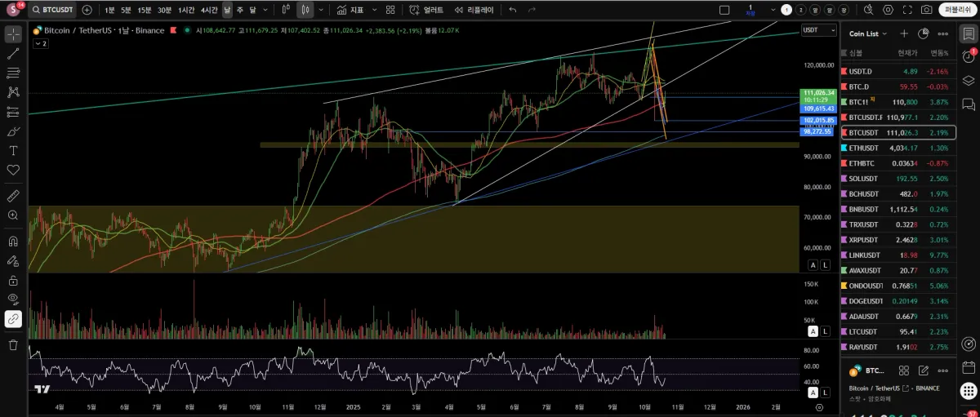
Task: Add symbol to Coin List watchlist
Action: coord(904,33)
